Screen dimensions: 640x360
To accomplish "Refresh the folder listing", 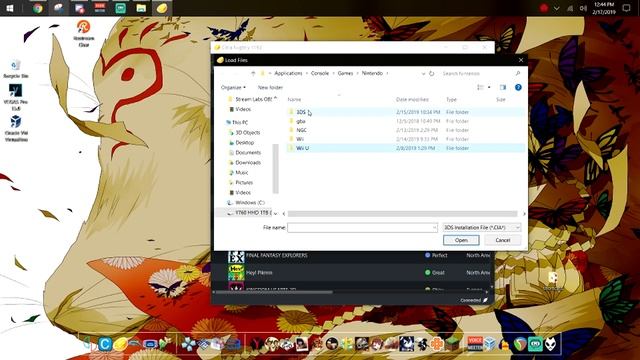I will [431, 73].
